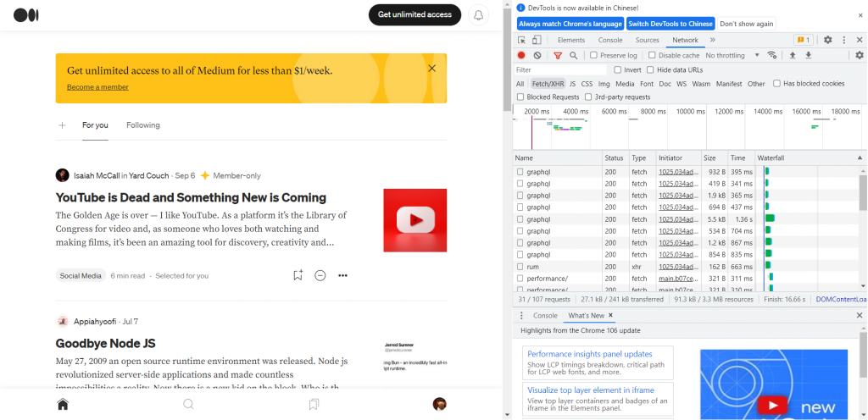Export HAR with download arrow

tap(808, 55)
